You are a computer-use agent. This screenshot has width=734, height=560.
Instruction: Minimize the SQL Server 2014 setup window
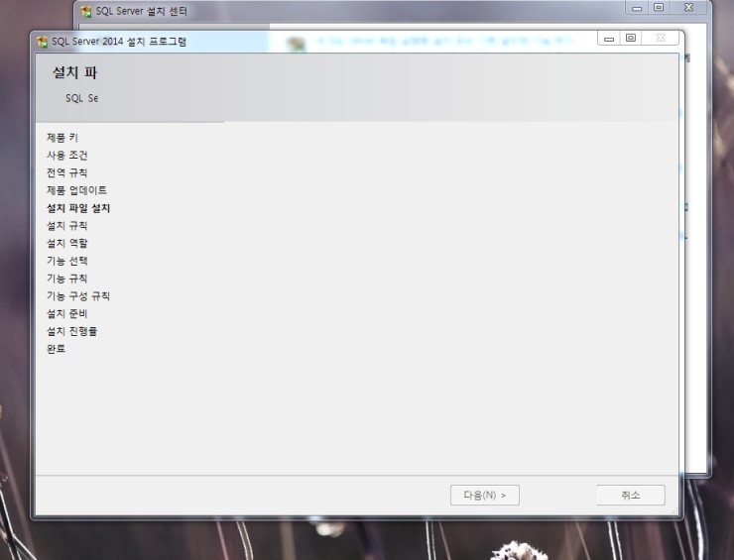pos(609,39)
